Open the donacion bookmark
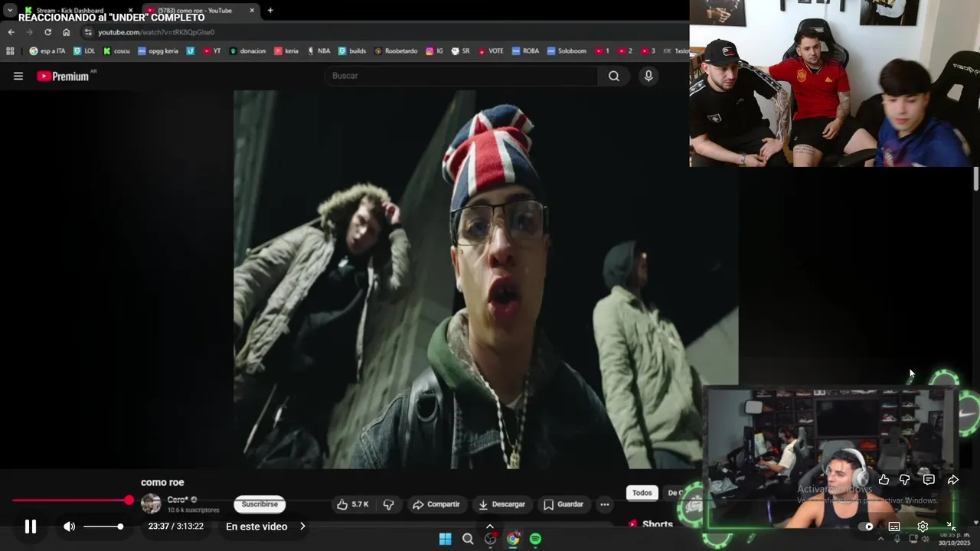The height and width of the screenshot is (551, 980). (247, 51)
